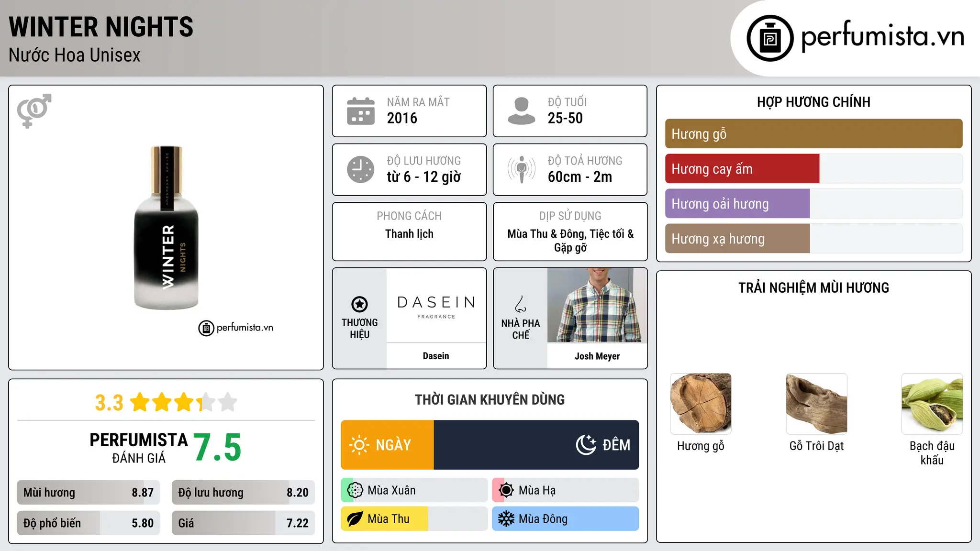Screen dimensions: 980x551
Task: Select the sun icon next to Ngày
Action: coord(359,445)
